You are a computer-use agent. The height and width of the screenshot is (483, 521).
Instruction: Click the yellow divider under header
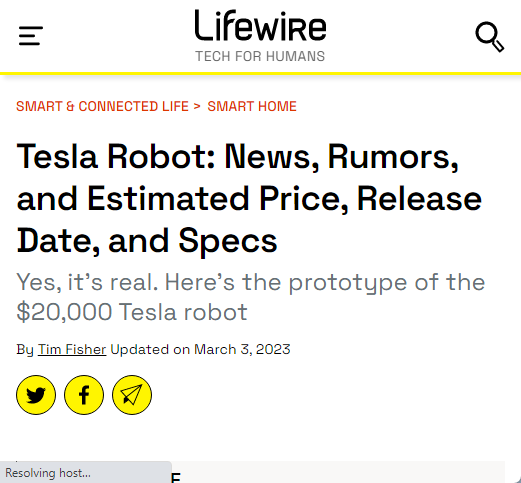(x=260, y=73)
